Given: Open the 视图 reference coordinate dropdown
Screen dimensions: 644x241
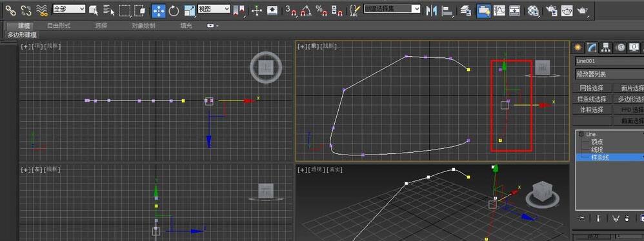Looking at the screenshot, I should (214, 9).
